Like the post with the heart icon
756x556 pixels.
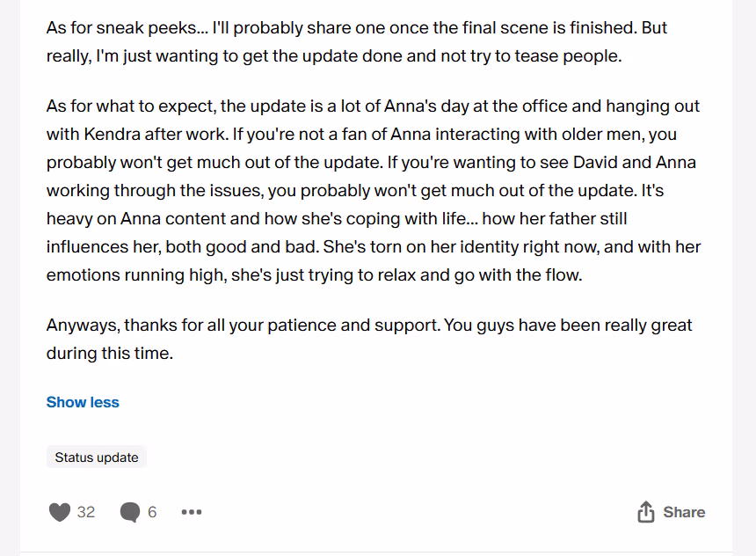pos(59,512)
